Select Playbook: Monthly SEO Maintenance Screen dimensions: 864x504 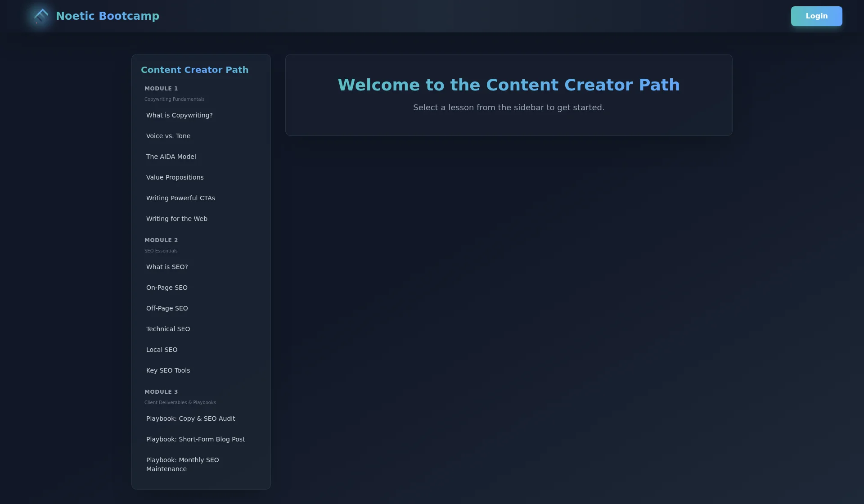(201, 464)
